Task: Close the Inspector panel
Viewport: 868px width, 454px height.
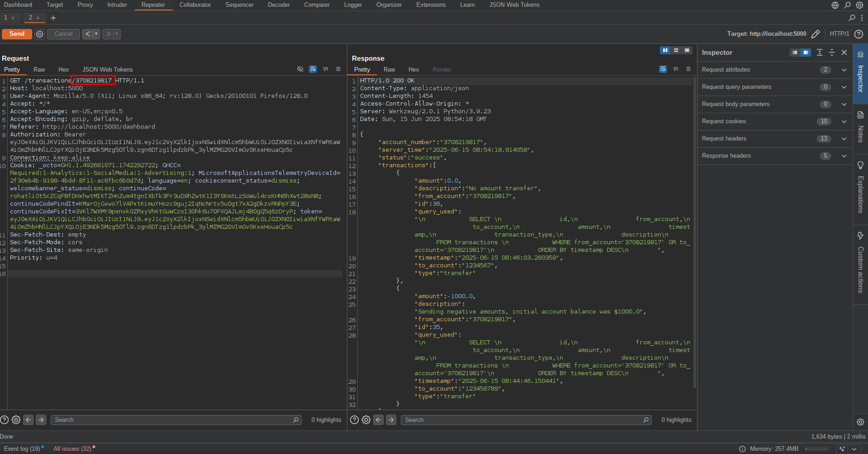Action: [844, 53]
